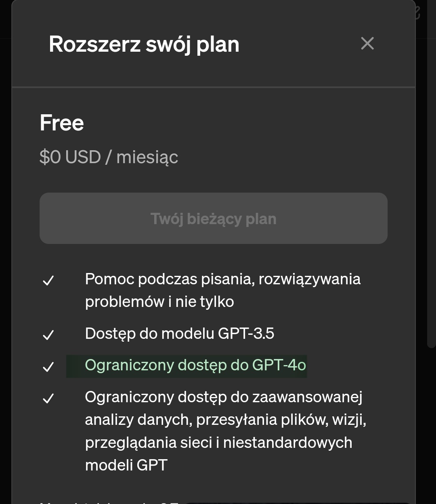Image resolution: width=436 pixels, height=504 pixels.
Task: Close the "Rozszerz swój plan" dialog
Action: click(367, 44)
